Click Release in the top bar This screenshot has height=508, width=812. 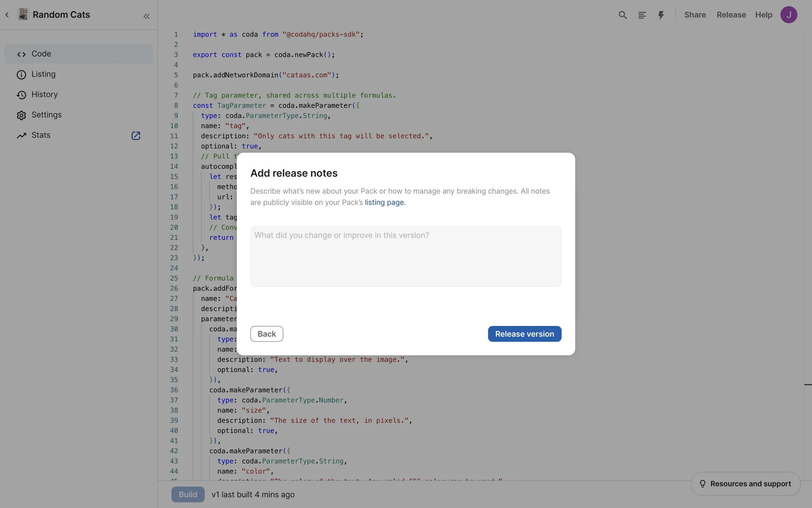click(731, 15)
